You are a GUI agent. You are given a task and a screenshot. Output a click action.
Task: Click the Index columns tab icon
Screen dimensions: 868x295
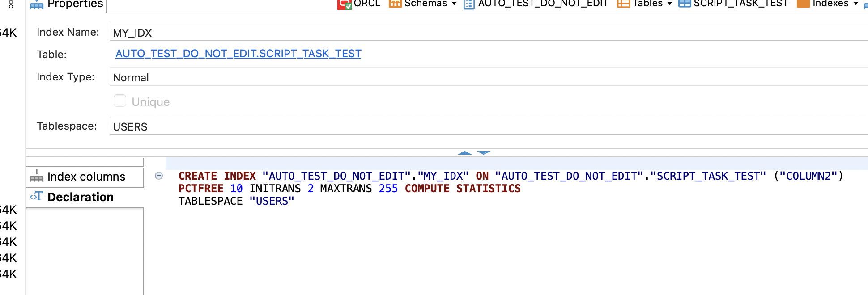pos(37,176)
